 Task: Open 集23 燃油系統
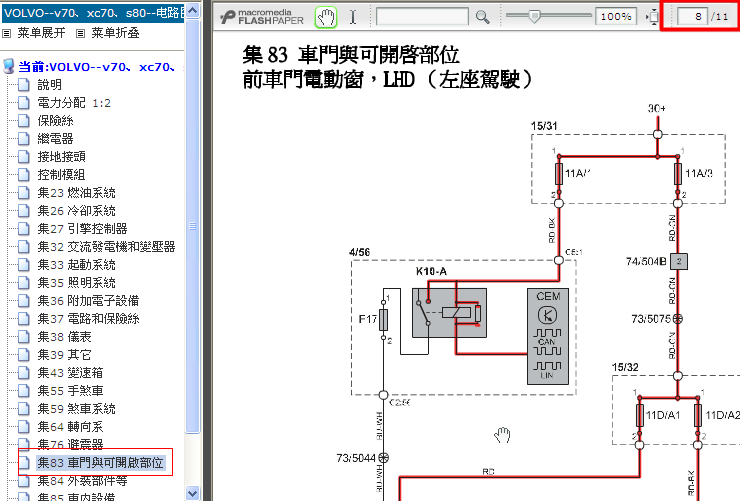tap(76, 192)
